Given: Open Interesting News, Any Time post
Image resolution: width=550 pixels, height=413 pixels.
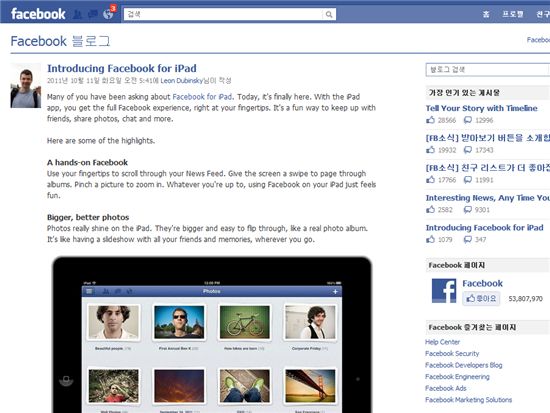Looking at the screenshot, I should pyautogui.click(x=488, y=198).
